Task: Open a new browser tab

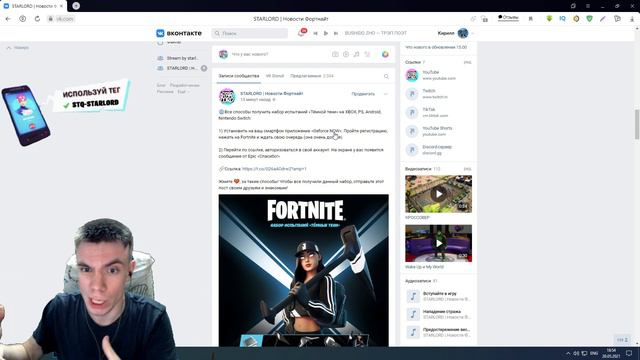Action: (76, 6)
